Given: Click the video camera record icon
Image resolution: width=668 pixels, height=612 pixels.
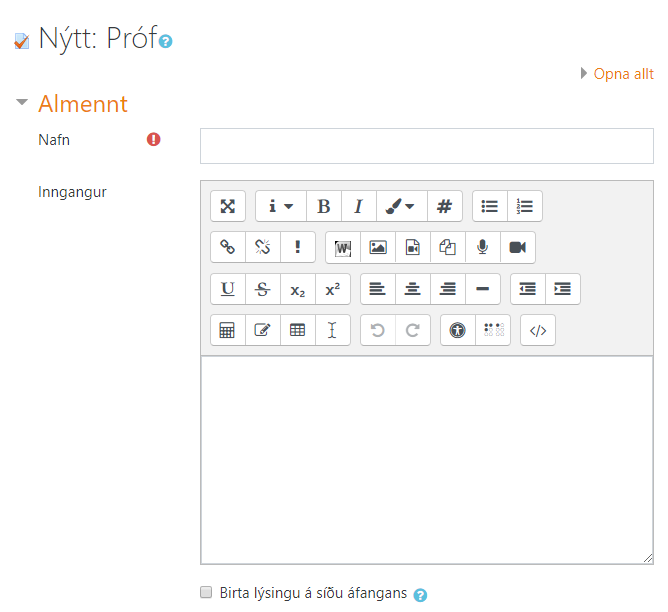Looking at the screenshot, I should point(517,247).
